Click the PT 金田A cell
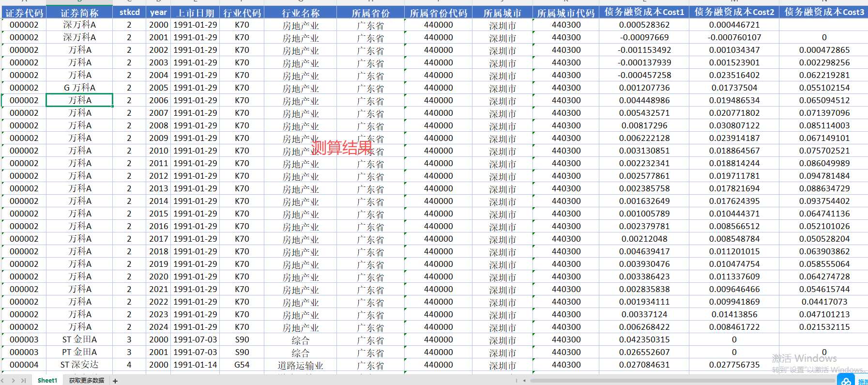868x385 pixels. click(79, 352)
